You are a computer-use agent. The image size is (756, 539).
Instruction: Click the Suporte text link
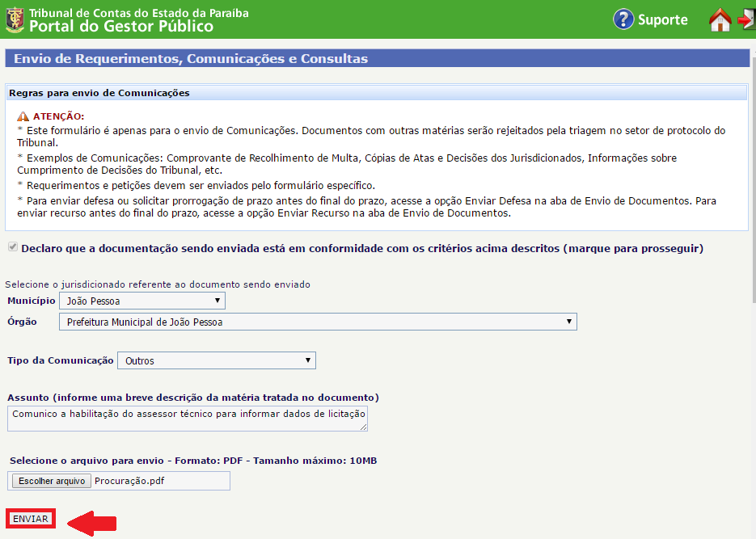(x=662, y=20)
